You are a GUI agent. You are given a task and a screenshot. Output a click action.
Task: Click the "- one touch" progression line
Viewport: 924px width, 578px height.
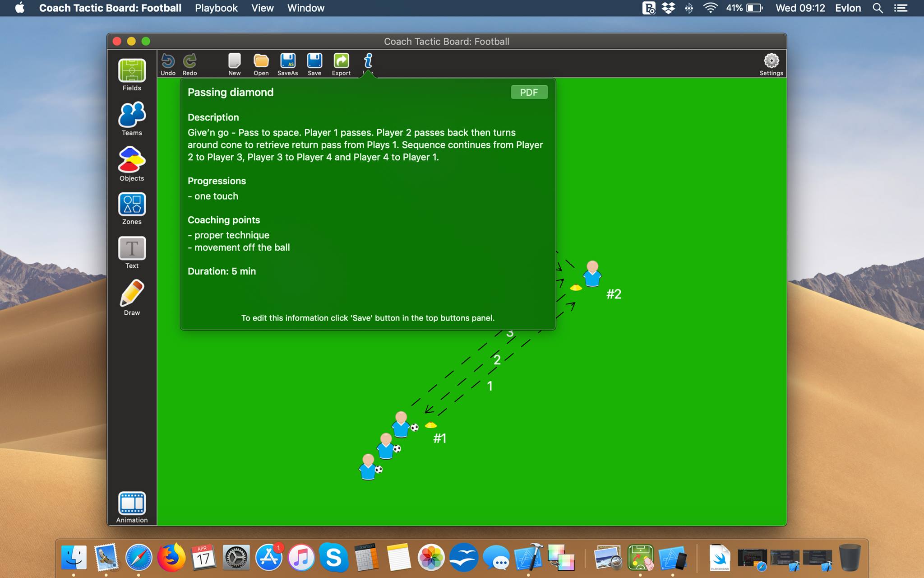point(213,196)
